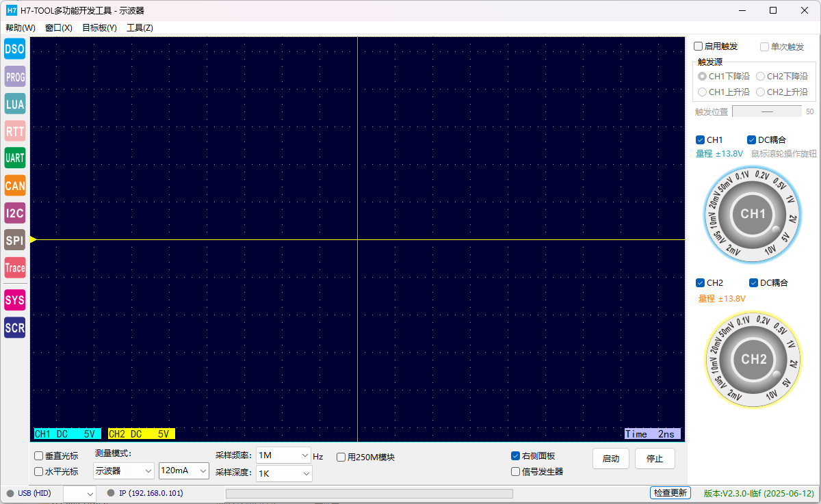The image size is (821, 504).
Task: Select CH2下降沿 trigger source
Action: coord(781,77)
